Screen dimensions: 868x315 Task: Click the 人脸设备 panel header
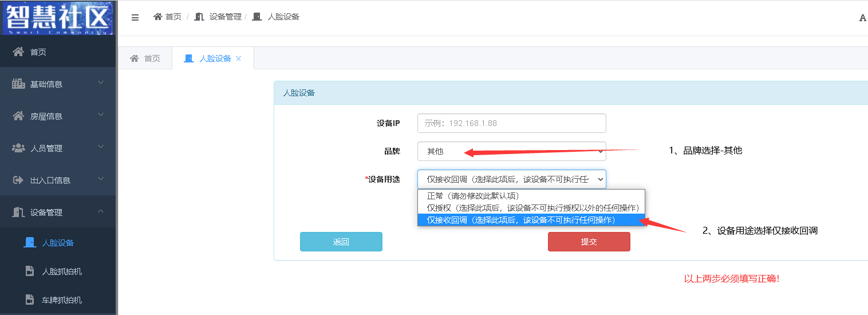[571, 93]
